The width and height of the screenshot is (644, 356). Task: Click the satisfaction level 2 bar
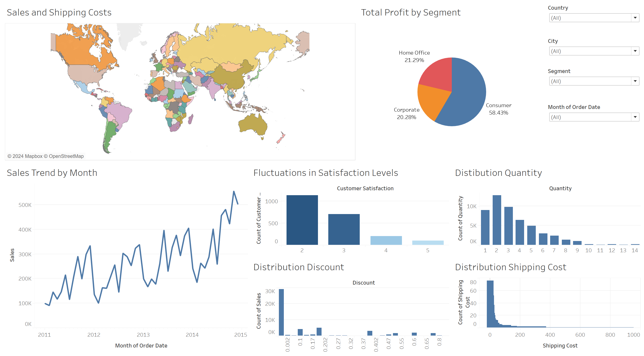click(302, 220)
